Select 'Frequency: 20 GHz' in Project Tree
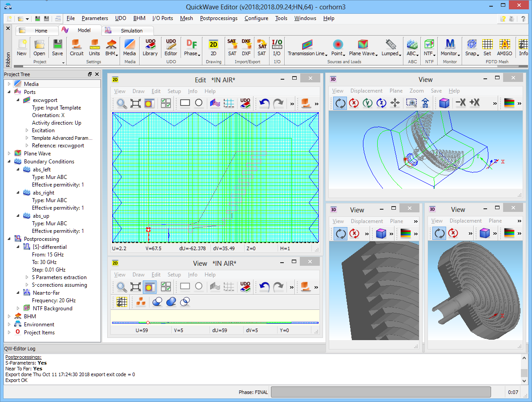The image size is (532, 402). pos(53,300)
